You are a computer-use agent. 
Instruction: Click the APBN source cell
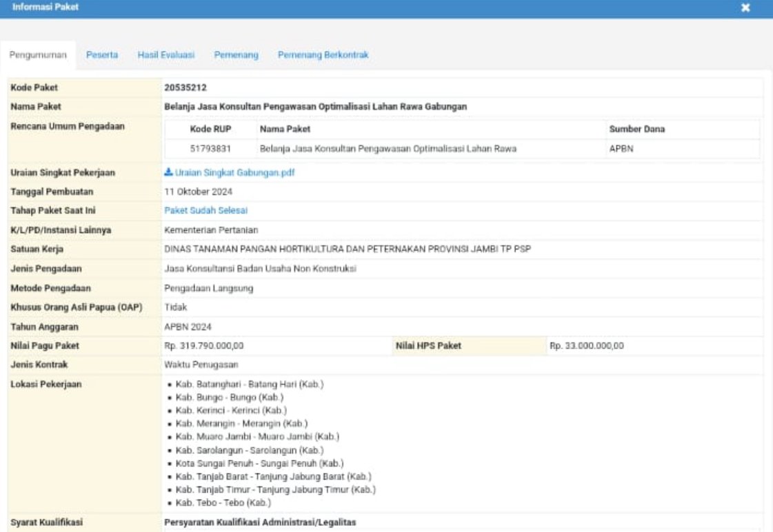point(621,149)
